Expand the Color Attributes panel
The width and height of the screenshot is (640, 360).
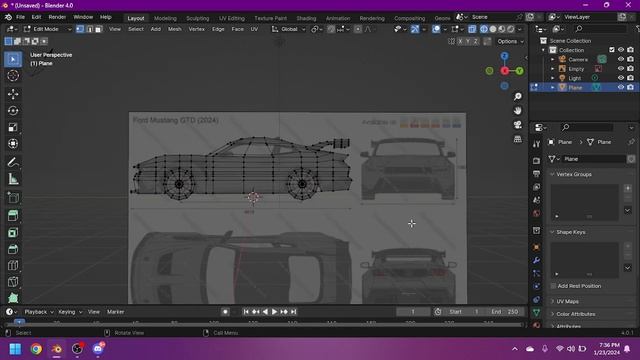[552, 314]
